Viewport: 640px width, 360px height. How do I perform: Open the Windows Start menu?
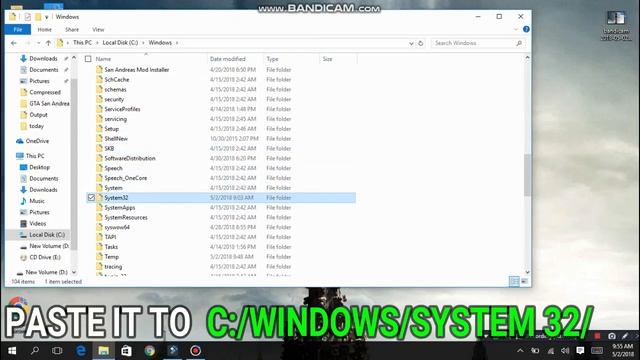12,351
